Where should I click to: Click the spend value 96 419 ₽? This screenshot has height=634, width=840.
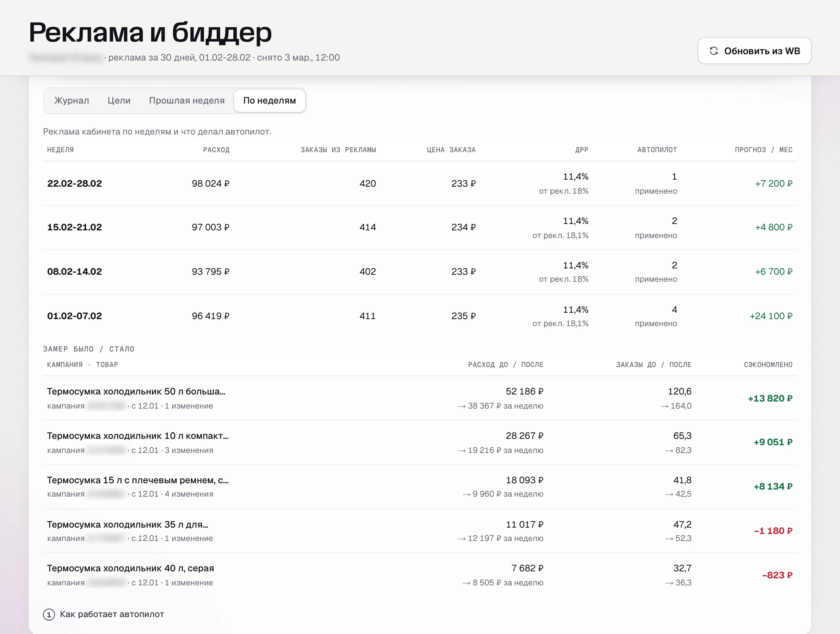click(211, 316)
